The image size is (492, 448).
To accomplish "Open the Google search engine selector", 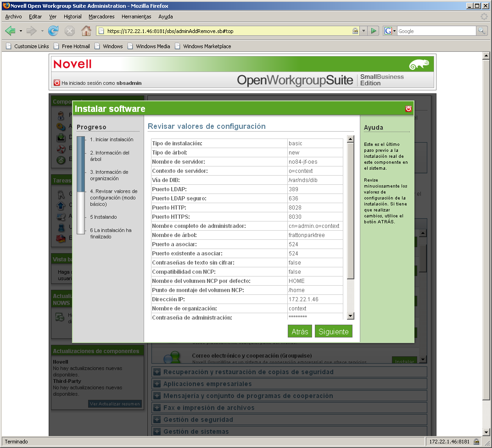I will (390, 31).
